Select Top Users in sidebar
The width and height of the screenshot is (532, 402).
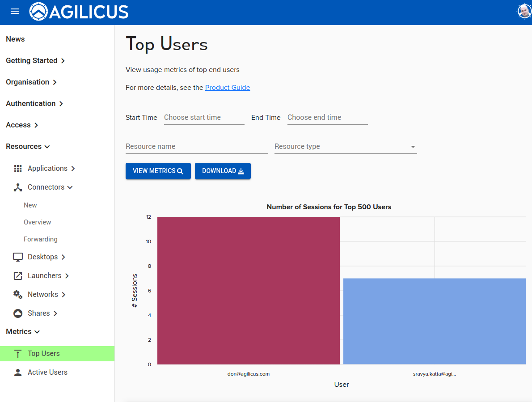coord(44,354)
